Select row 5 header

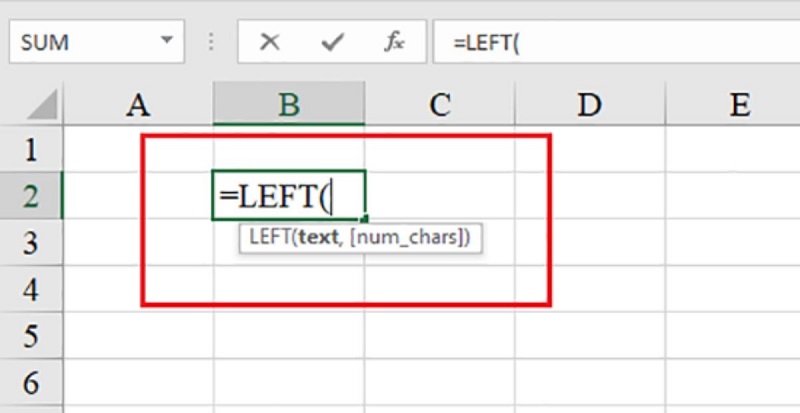click(x=30, y=335)
